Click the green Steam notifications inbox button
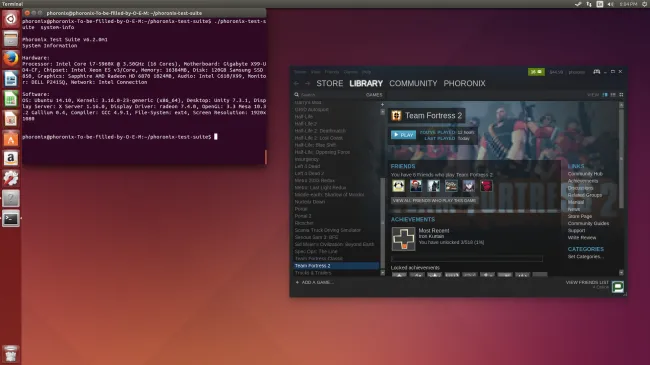 pyautogui.click(x=536, y=72)
